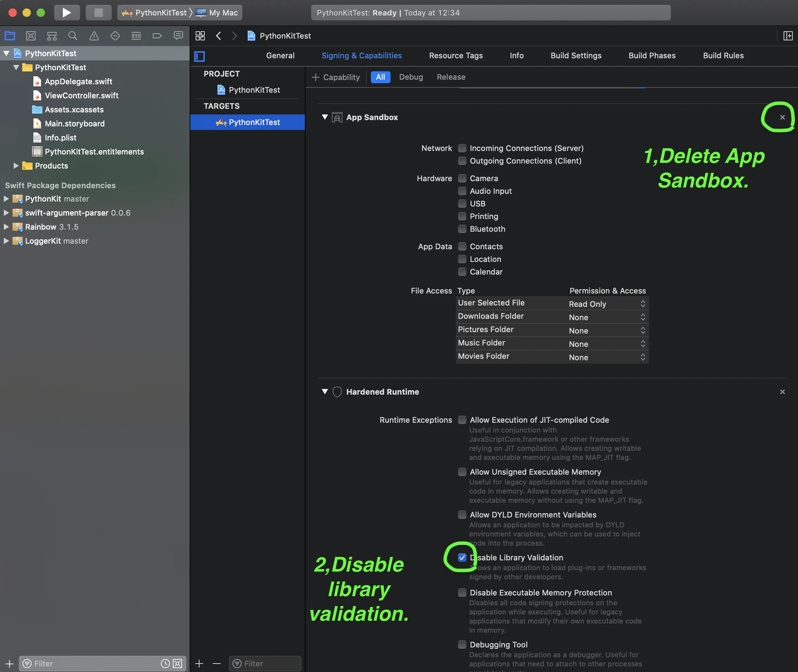The image size is (798, 672).
Task: Enable Incoming Connections (Server)
Action: click(462, 148)
